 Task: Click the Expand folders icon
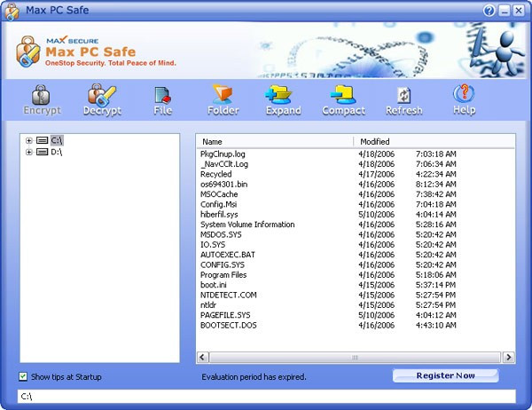[x=278, y=95]
